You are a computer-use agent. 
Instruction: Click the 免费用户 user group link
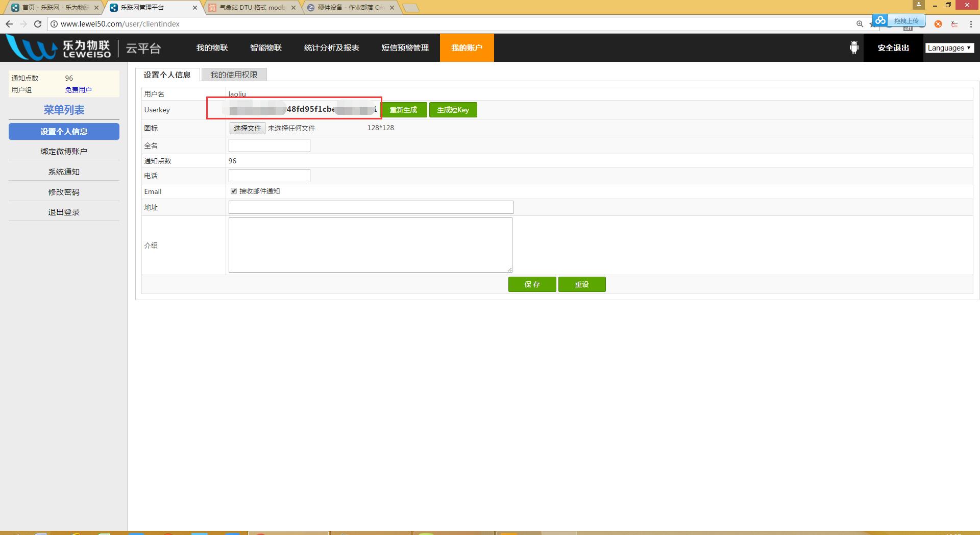pos(79,90)
